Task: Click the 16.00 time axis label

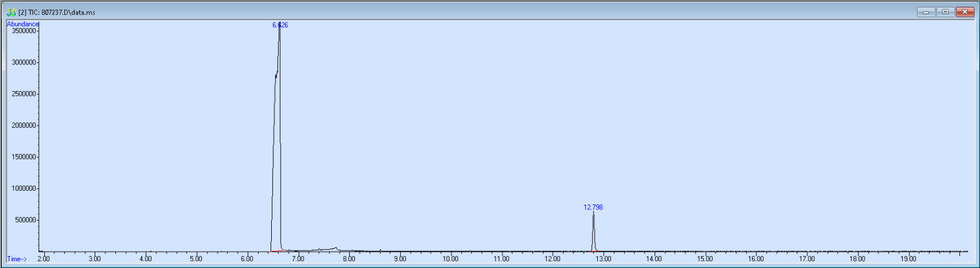Action: pos(756,259)
